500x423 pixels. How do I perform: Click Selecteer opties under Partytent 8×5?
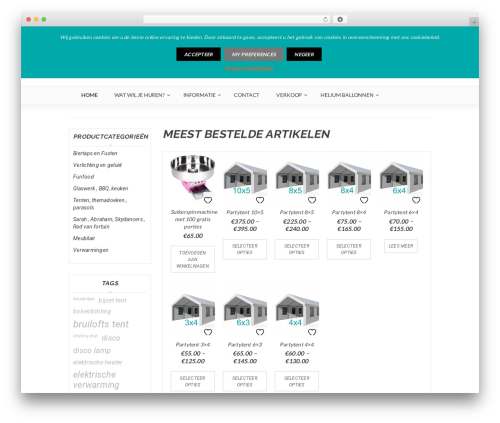pos(297,249)
